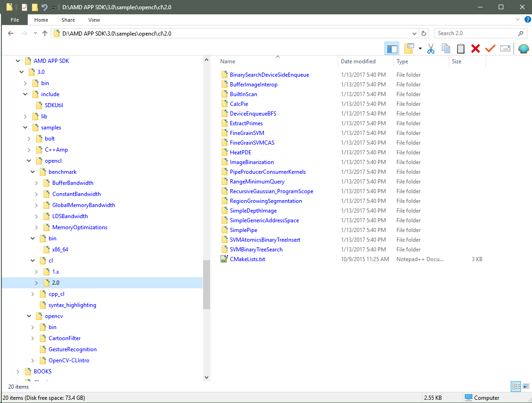
Task: Select the CartoonFilter tree folder
Action: pos(64,338)
